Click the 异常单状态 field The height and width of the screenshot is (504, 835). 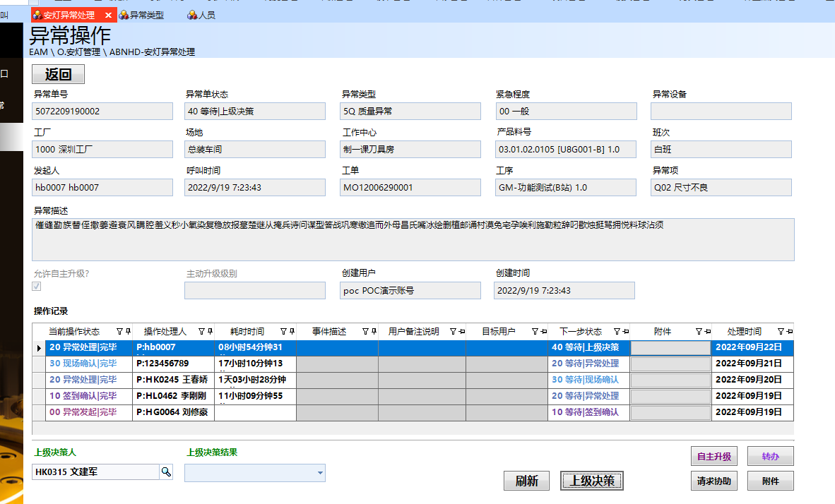tap(255, 112)
